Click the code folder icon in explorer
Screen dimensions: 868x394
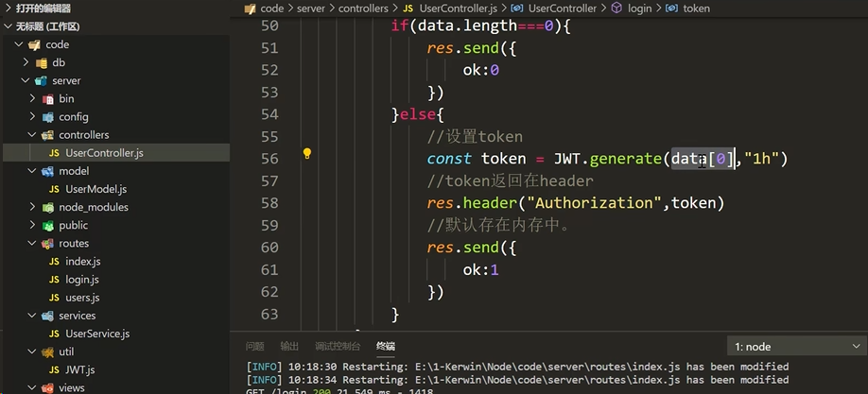(34, 44)
